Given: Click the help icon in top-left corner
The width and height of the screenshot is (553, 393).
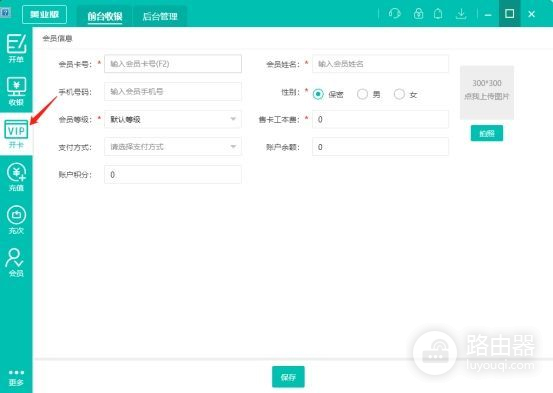Looking at the screenshot, I should pyautogui.click(x=5, y=13).
